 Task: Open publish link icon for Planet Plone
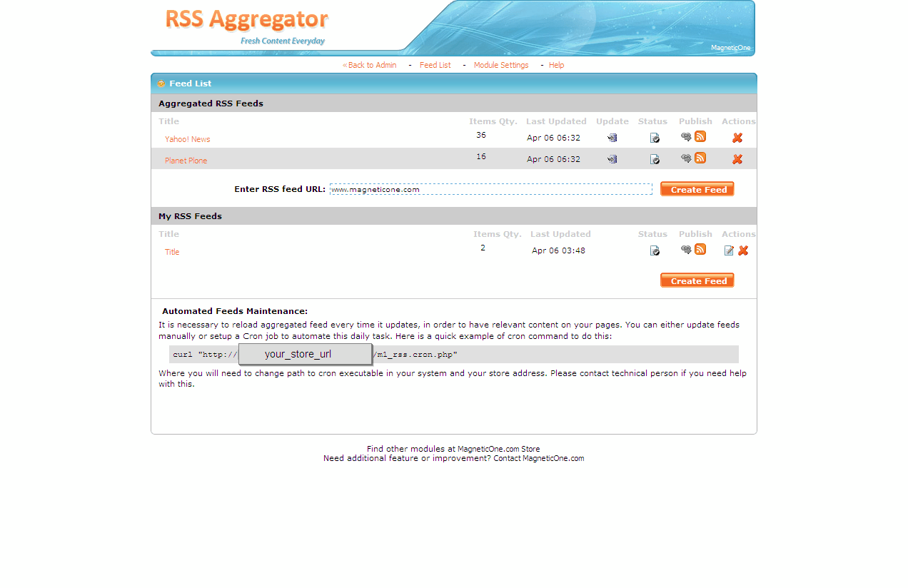[x=686, y=158]
